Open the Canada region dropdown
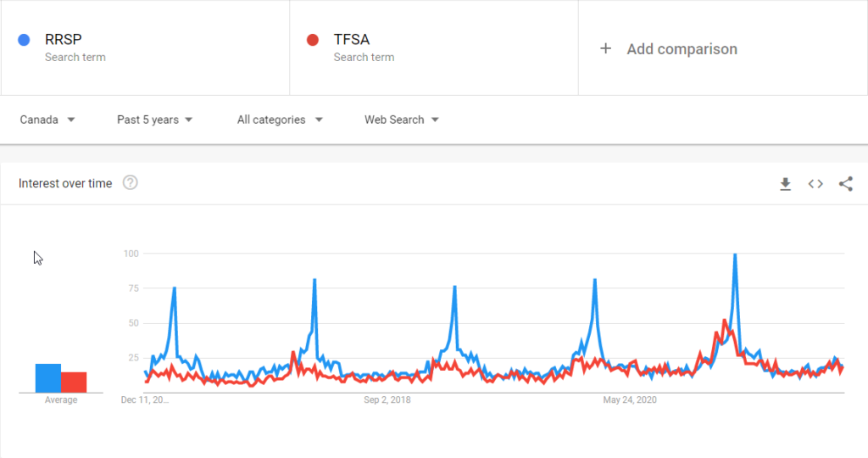 pyautogui.click(x=47, y=120)
